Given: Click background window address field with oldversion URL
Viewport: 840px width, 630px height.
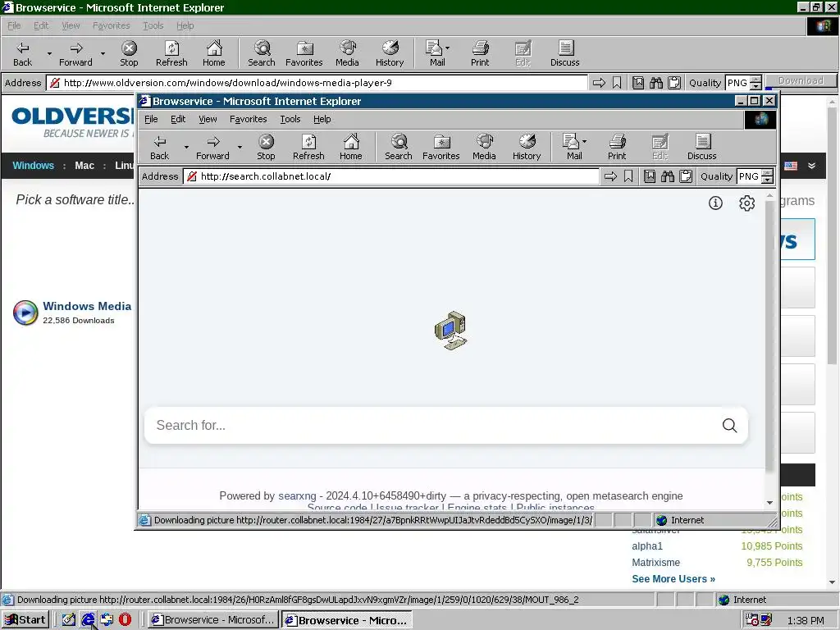Looking at the screenshot, I should [317, 83].
